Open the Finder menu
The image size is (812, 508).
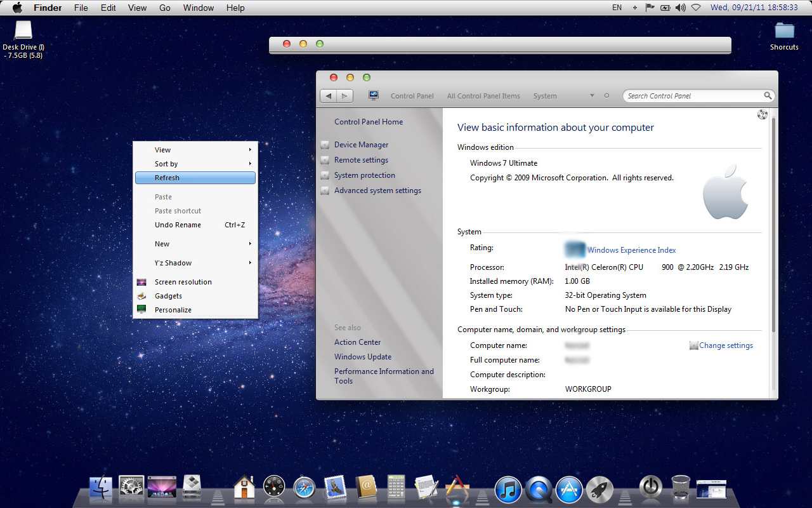pos(48,8)
